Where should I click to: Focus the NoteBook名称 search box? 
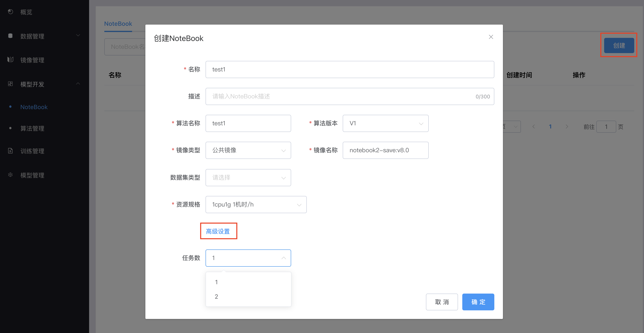click(x=125, y=47)
